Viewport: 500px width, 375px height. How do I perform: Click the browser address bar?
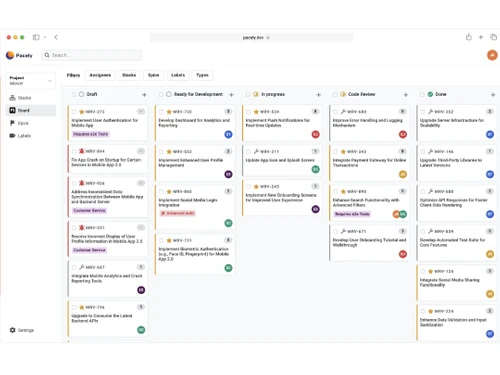252,37
